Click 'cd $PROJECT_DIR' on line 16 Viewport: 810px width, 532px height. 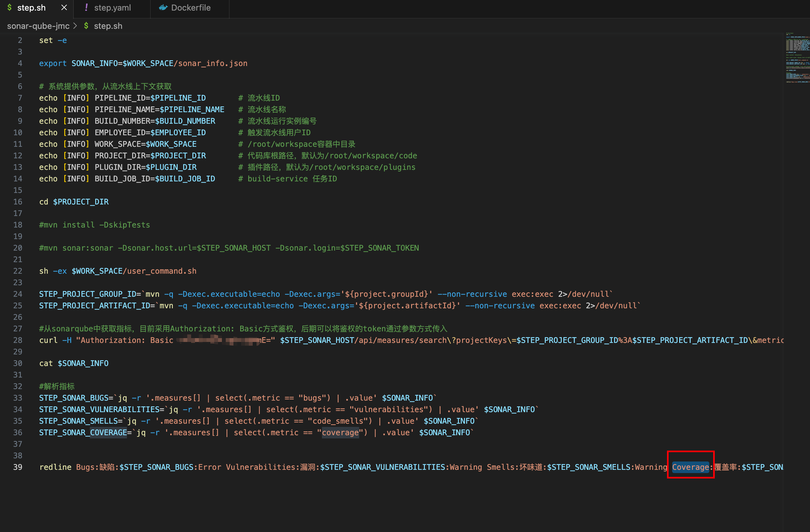(74, 202)
